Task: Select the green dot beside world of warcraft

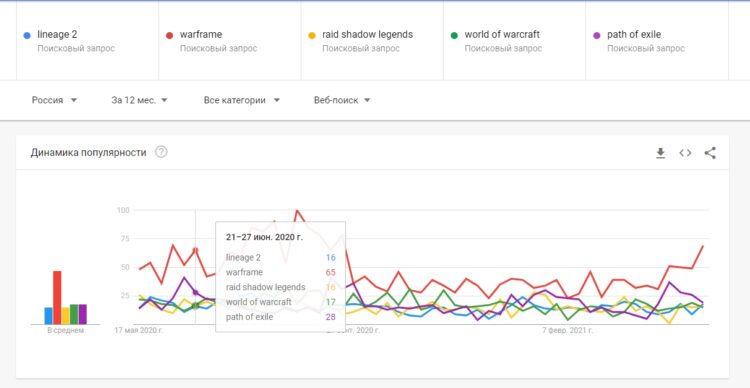Action: 454,35
